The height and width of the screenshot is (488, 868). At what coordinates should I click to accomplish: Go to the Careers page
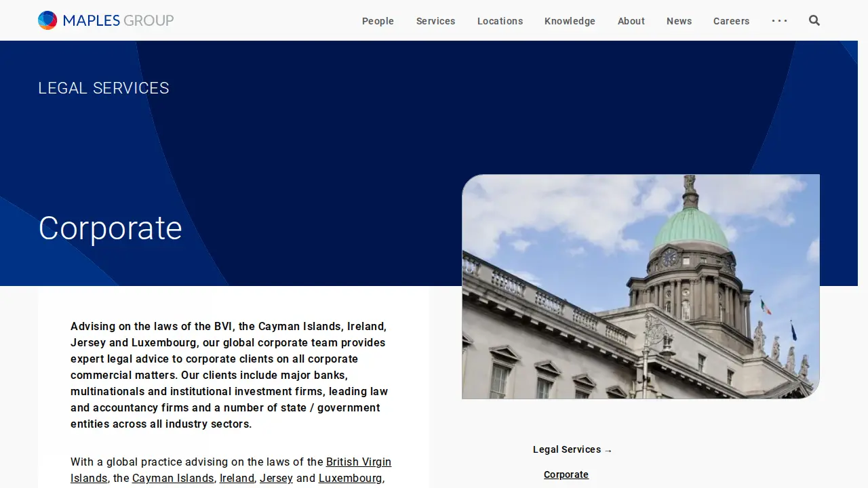point(731,21)
